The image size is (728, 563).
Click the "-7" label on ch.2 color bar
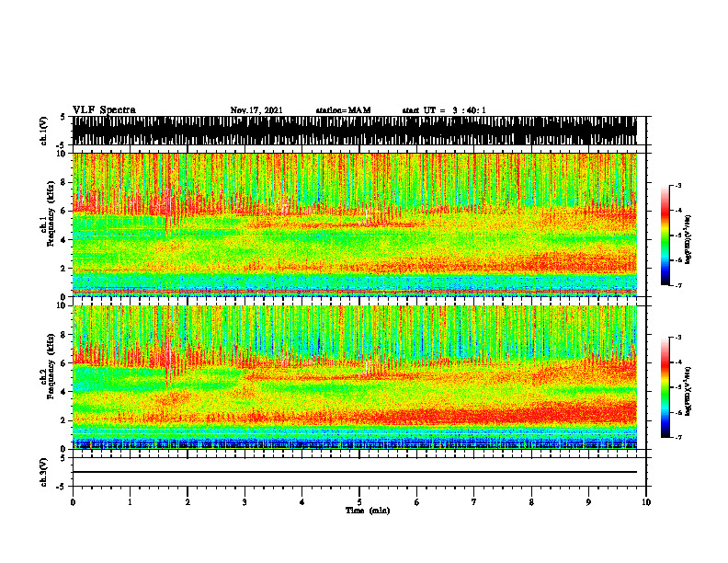point(678,437)
